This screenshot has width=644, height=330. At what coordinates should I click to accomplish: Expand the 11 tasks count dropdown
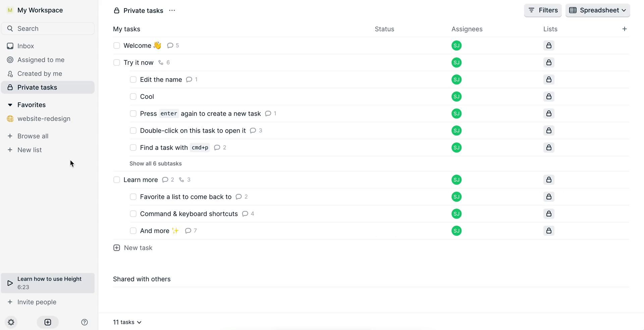127,322
